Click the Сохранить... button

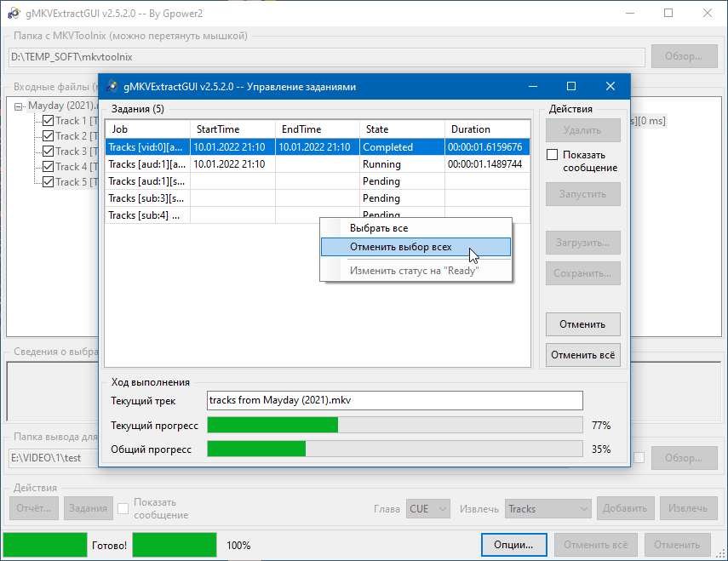click(583, 273)
